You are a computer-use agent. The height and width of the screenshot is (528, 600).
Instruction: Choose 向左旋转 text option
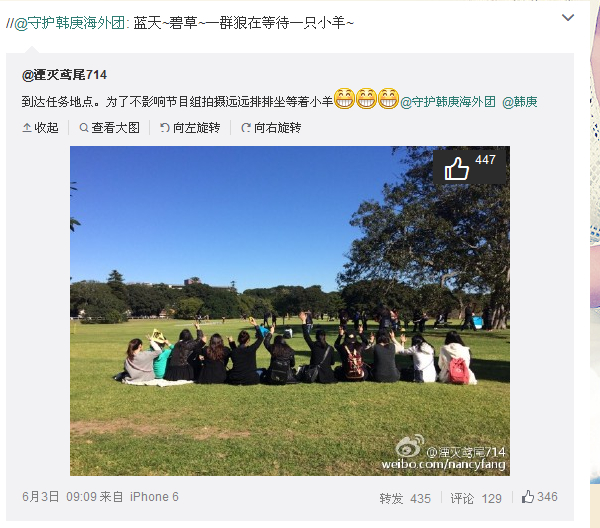point(197,128)
